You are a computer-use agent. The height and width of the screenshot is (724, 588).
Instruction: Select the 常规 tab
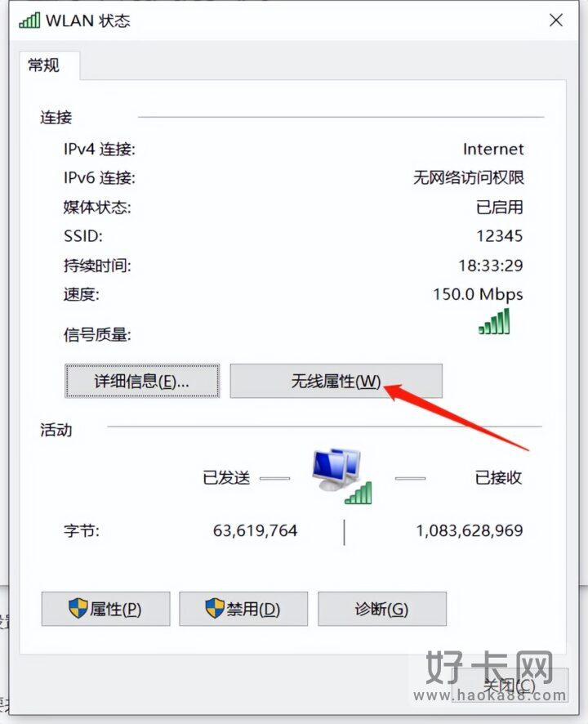coord(44,65)
